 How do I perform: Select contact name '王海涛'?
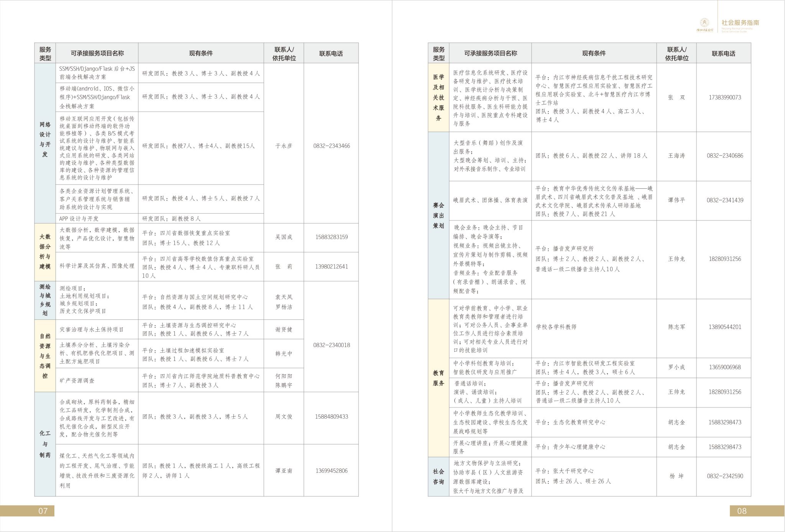click(x=677, y=156)
